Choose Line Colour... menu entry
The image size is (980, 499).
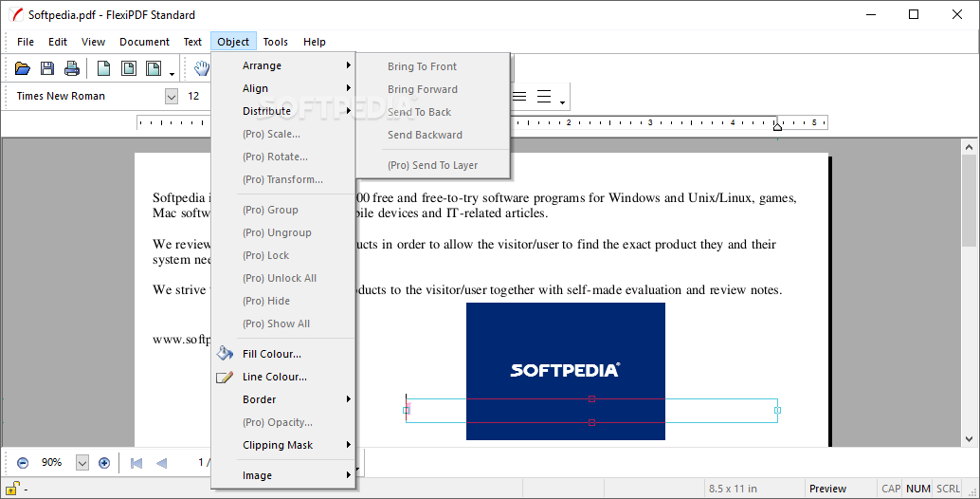pos(283,377)
